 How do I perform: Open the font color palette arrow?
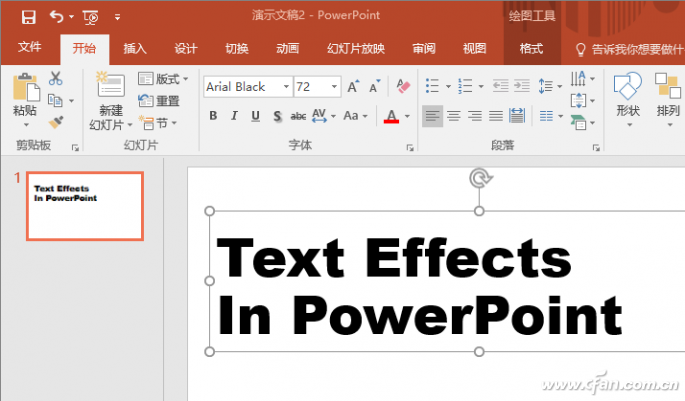tap(407, 116)
